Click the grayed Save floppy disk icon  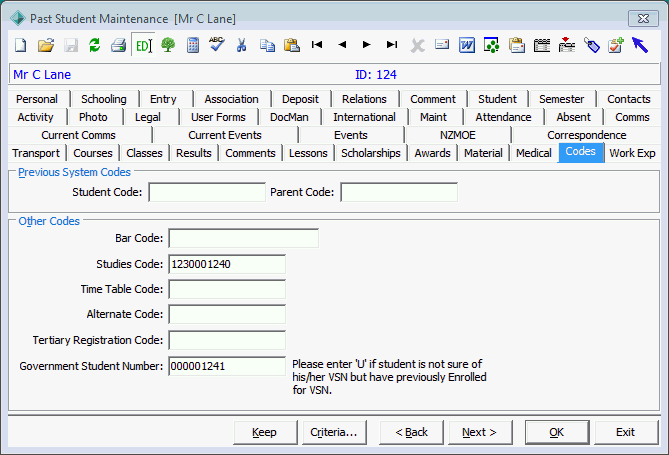point(71,45)
